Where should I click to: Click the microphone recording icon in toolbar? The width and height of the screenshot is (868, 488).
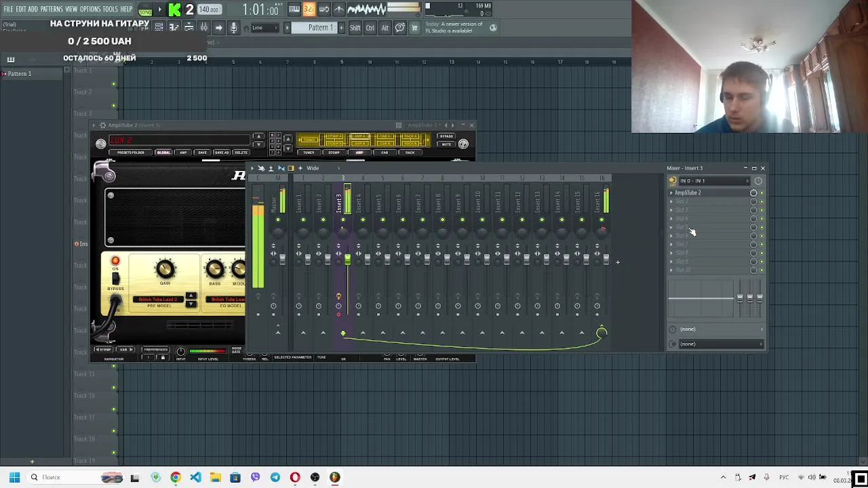click(x=234, y=27)
